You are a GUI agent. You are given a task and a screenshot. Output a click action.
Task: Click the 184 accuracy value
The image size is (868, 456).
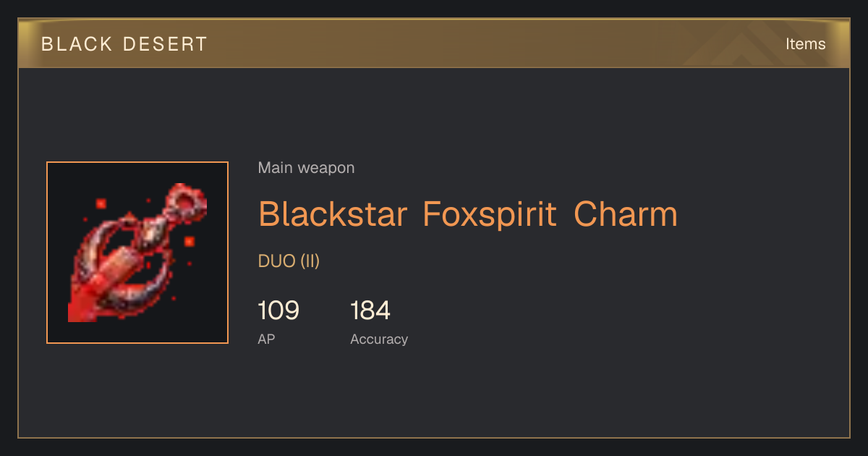pos(370,311)
